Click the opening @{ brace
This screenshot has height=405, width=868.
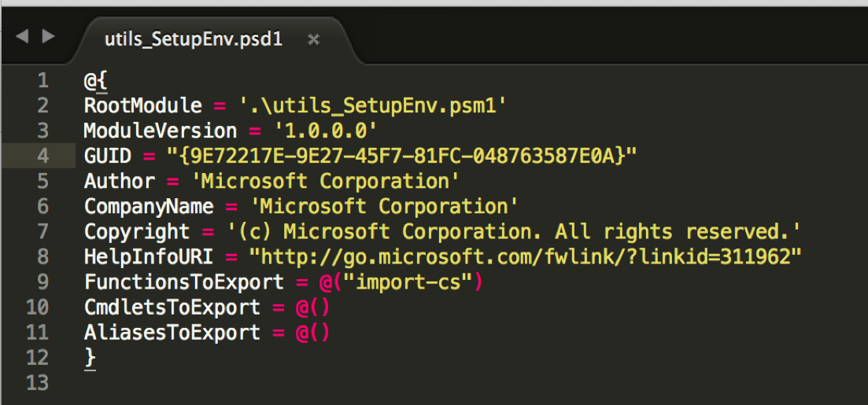click(95, 81)
